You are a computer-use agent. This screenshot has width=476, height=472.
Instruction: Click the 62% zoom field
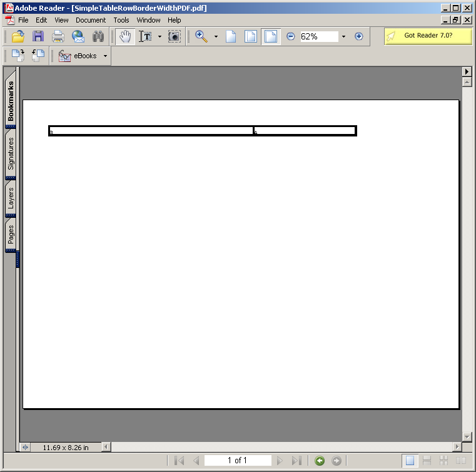click(319, 36)
